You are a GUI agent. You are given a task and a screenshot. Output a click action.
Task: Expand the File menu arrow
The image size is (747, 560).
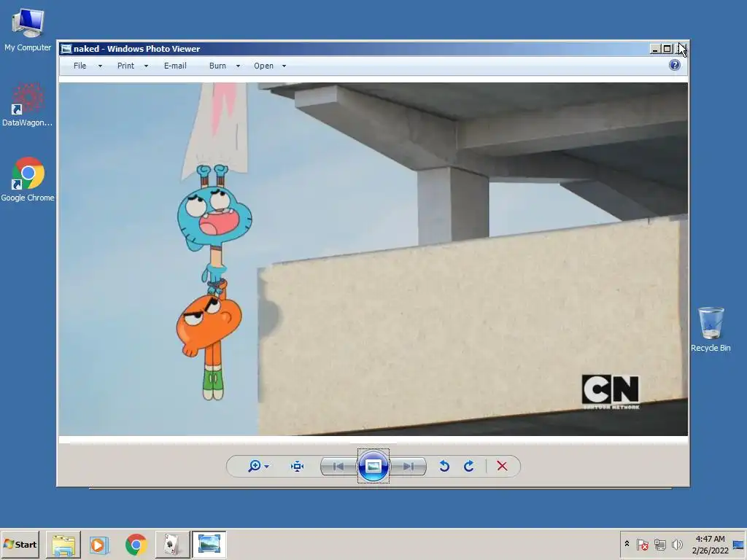tap(100, 66)
